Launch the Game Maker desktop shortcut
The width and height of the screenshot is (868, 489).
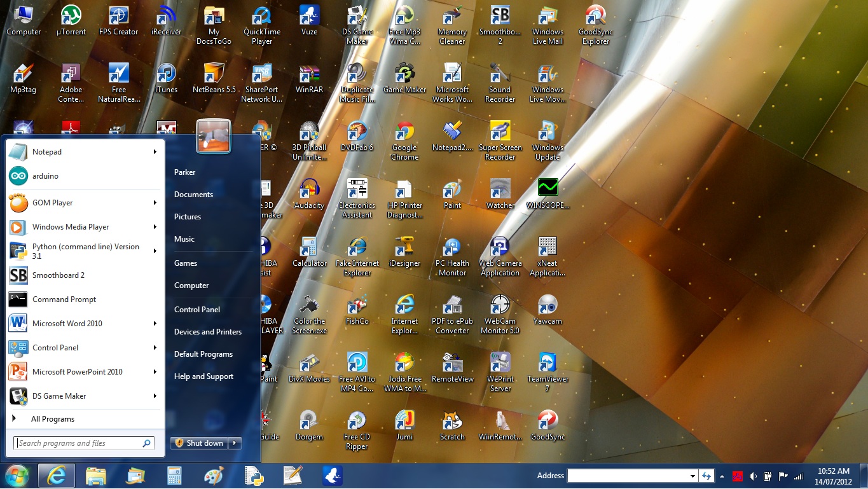404,78
